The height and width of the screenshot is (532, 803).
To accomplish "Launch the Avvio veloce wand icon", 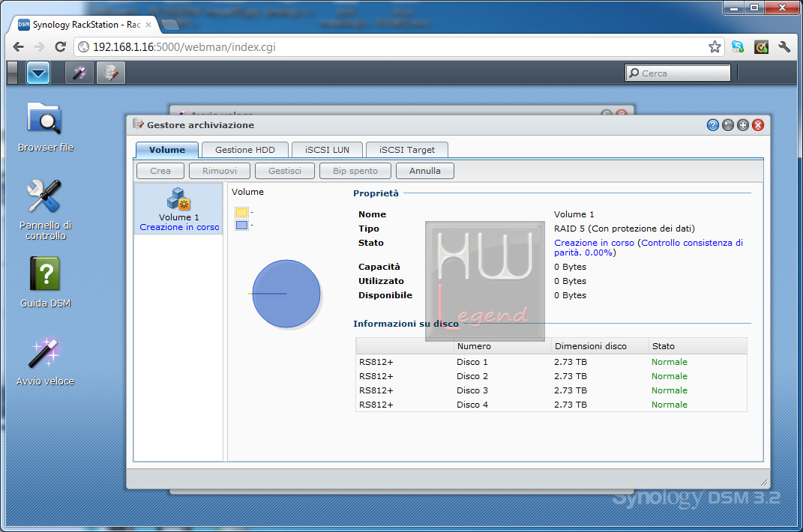I will point(45,360).
